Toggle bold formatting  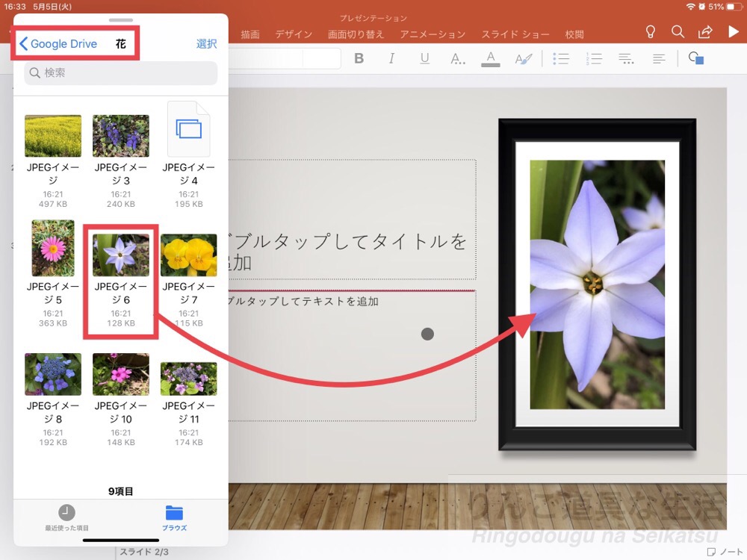pyautogui.click(x=359, y=58)
